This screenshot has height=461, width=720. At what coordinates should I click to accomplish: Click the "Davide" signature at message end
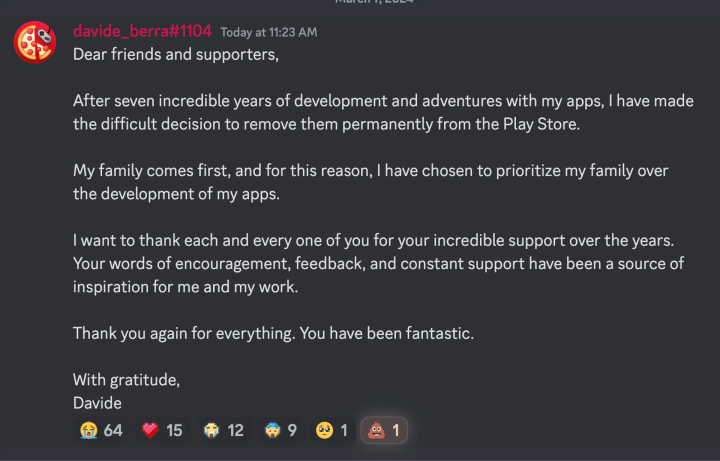[96, 402]
